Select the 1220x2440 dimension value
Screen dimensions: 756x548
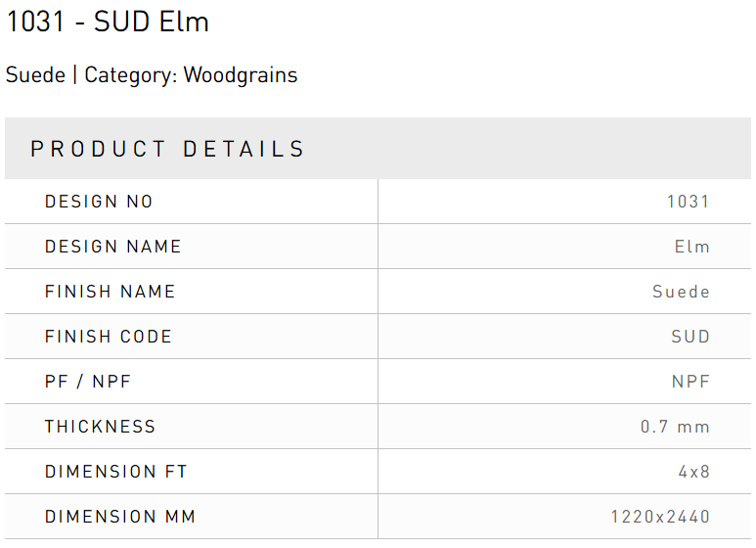point(660,517)
